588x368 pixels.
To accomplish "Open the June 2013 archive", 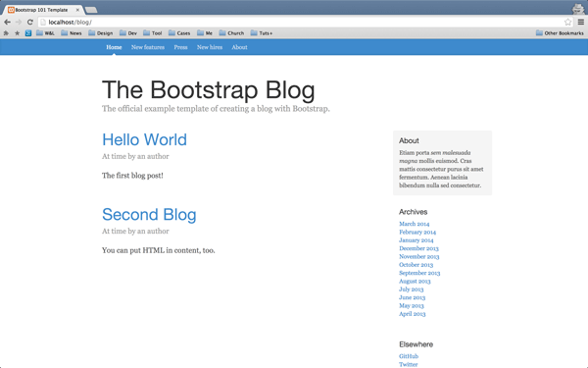I will [413, 297].
